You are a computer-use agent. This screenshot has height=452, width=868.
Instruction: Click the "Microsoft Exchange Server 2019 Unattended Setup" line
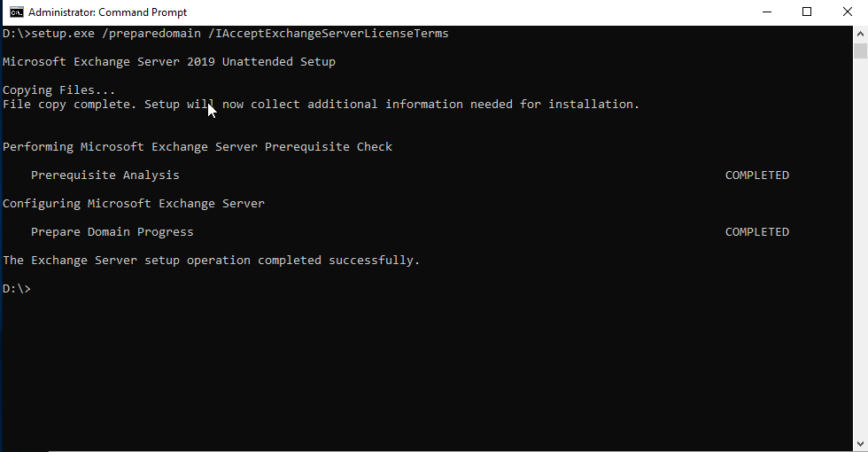click(169, 62)
